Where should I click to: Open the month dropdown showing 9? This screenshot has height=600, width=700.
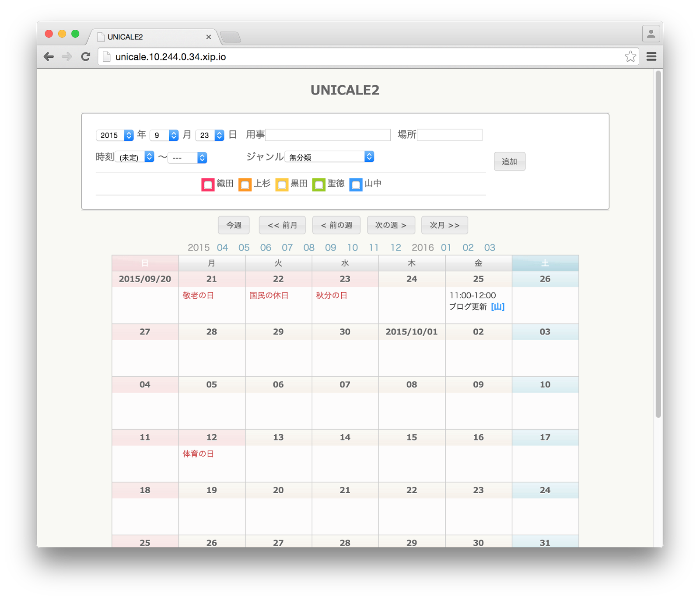click(164, 135)
